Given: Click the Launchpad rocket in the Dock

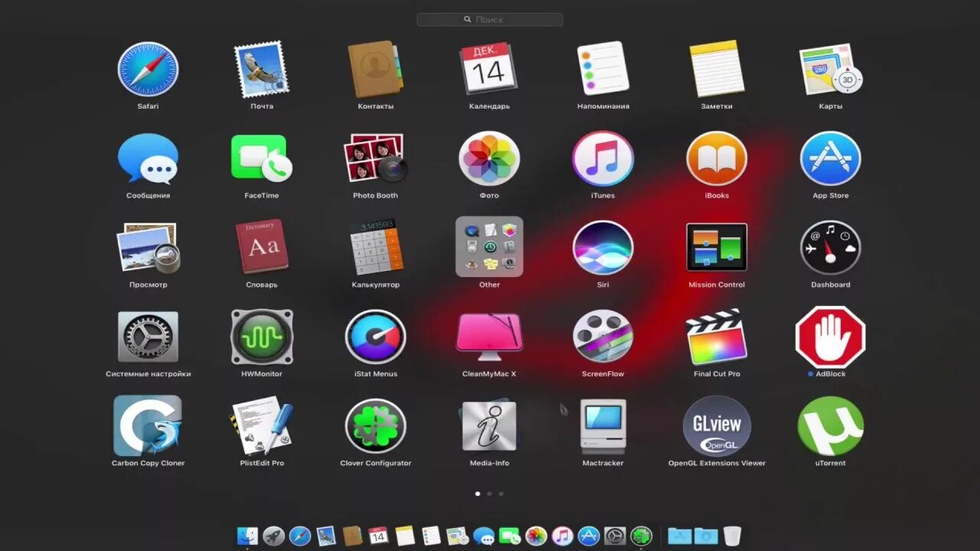Looking at the screenshot, I should [x=273, y=536].
